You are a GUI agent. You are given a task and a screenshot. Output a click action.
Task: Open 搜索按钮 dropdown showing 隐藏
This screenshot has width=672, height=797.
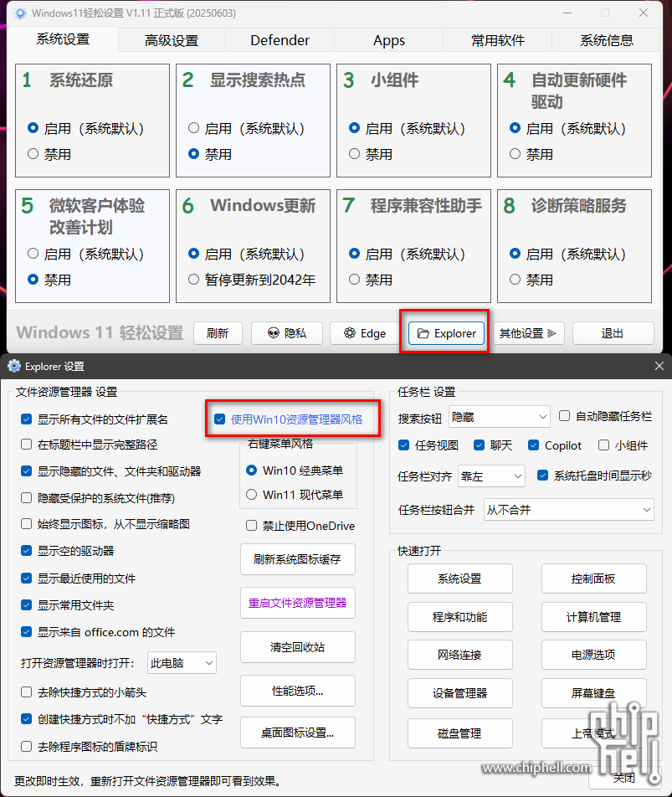click(x=500, y=417)
